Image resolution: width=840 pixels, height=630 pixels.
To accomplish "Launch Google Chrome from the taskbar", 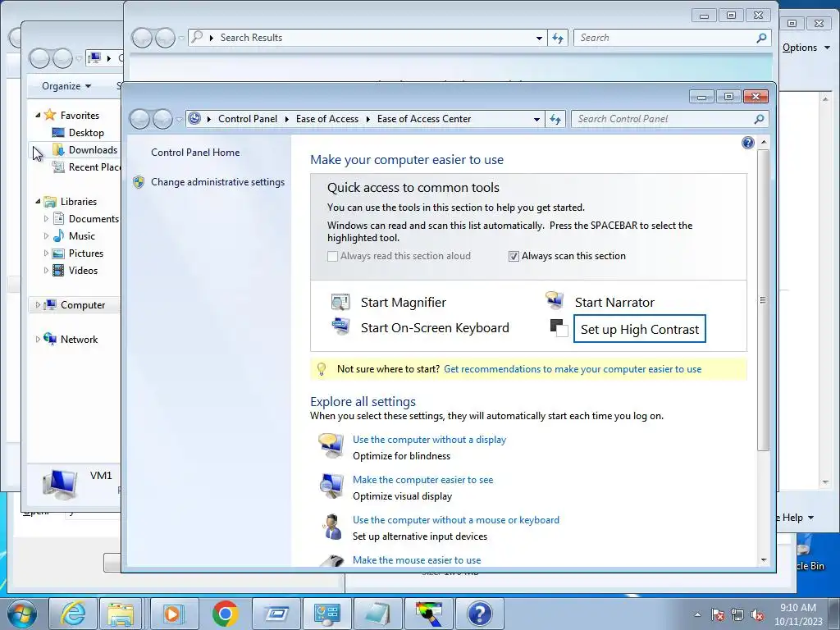I will tap(225, 614).
